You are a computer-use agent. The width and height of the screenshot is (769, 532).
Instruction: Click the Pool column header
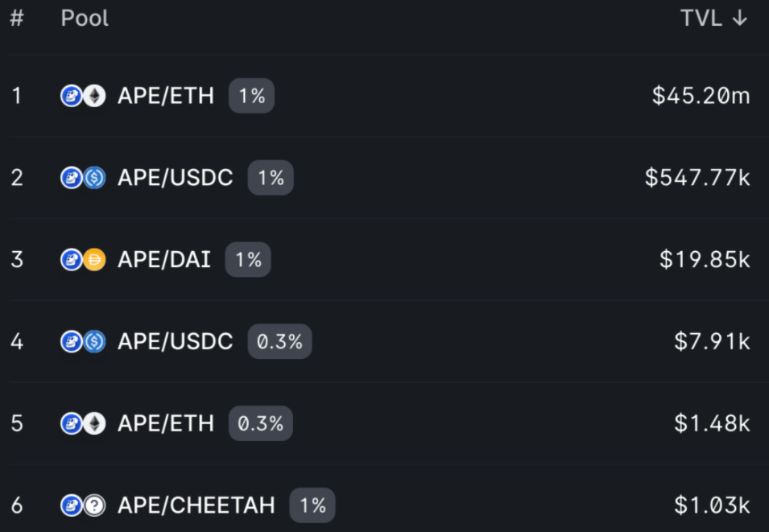(85, 19)
